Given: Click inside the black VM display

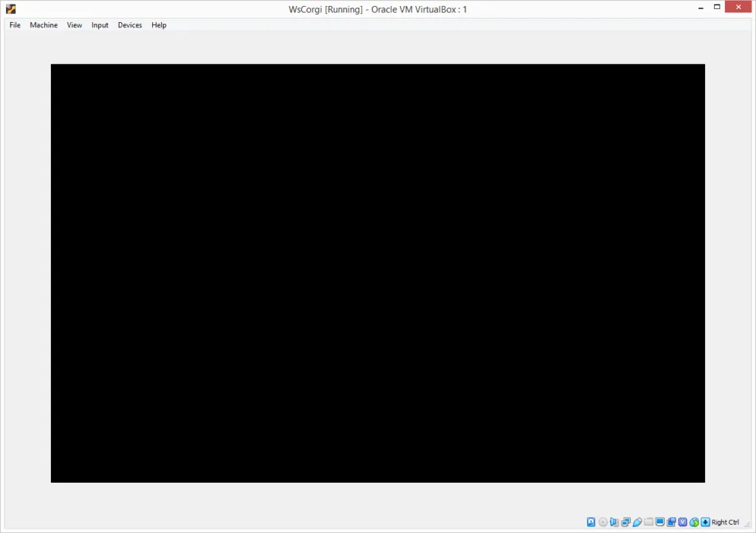Looking at the screenshot, I should click(377, 272).
